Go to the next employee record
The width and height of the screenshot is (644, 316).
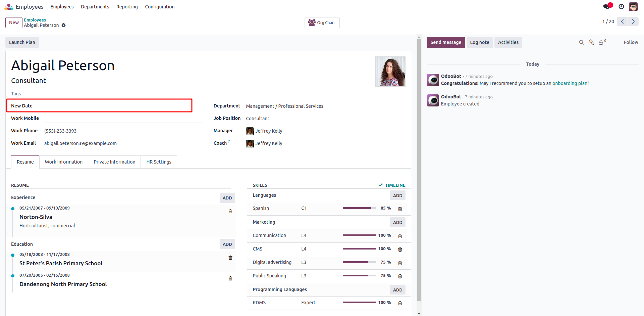pos(633,21)
